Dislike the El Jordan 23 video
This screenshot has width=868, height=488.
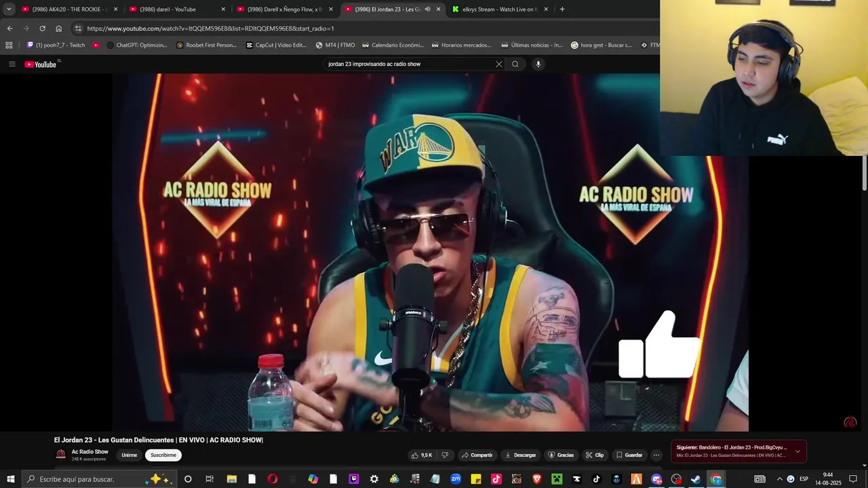click(x=445, y=455)
